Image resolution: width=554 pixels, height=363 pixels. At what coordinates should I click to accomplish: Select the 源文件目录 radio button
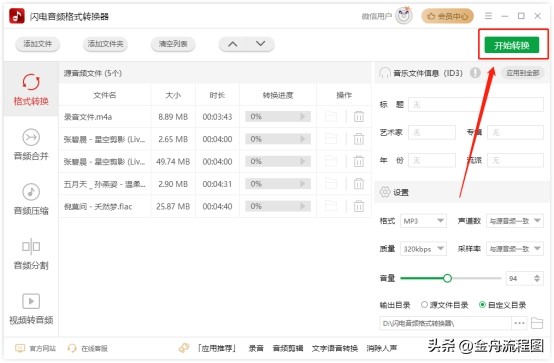point(424,305)
